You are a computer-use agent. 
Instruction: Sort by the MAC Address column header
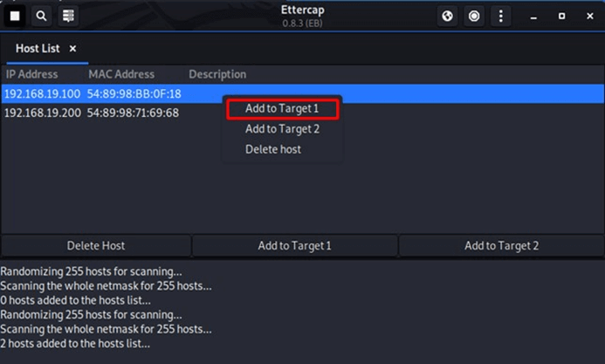click(121, 74)
